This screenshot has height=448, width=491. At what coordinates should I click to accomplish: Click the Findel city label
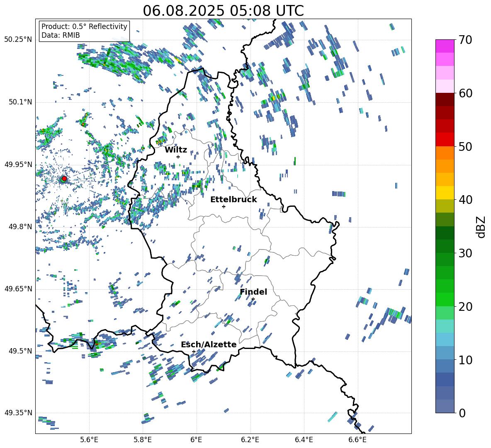coord(253,292)
